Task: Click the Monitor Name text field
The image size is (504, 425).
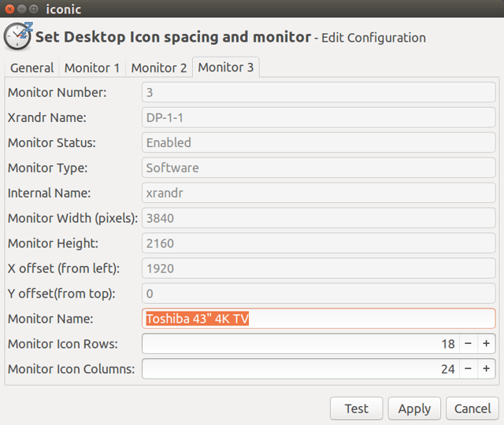Action: (x=319, y=319)
